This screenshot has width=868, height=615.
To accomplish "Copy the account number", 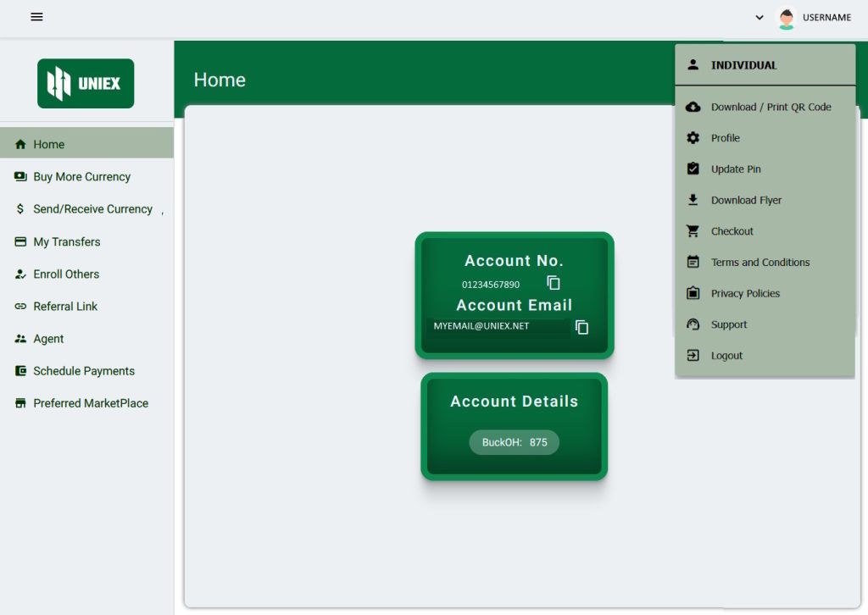I will point(554,283).
